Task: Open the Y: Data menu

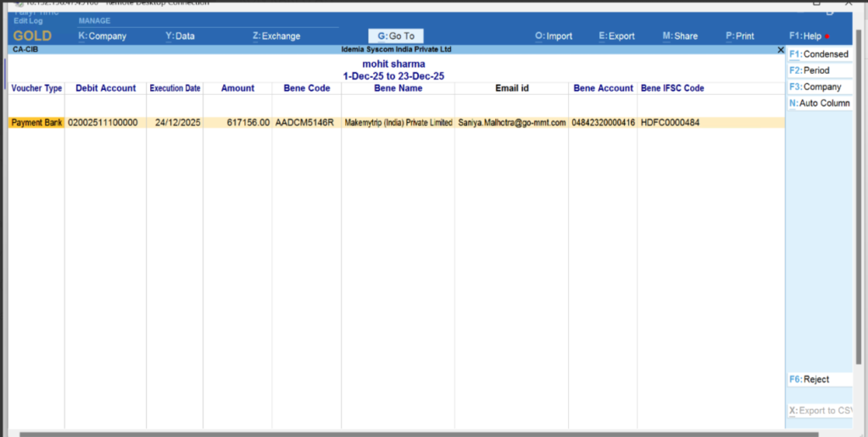Action: click(181, 36)
